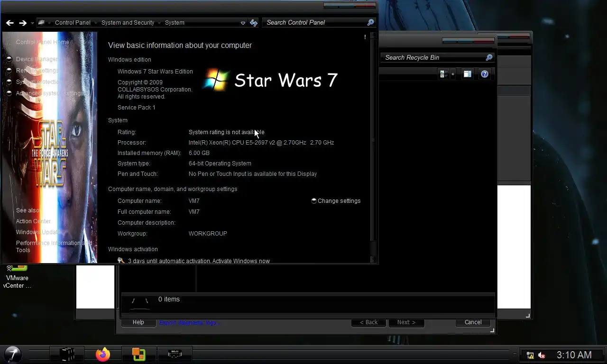Open the view options dropdown arrow in Recycle Bin

(x=453, y=74)
